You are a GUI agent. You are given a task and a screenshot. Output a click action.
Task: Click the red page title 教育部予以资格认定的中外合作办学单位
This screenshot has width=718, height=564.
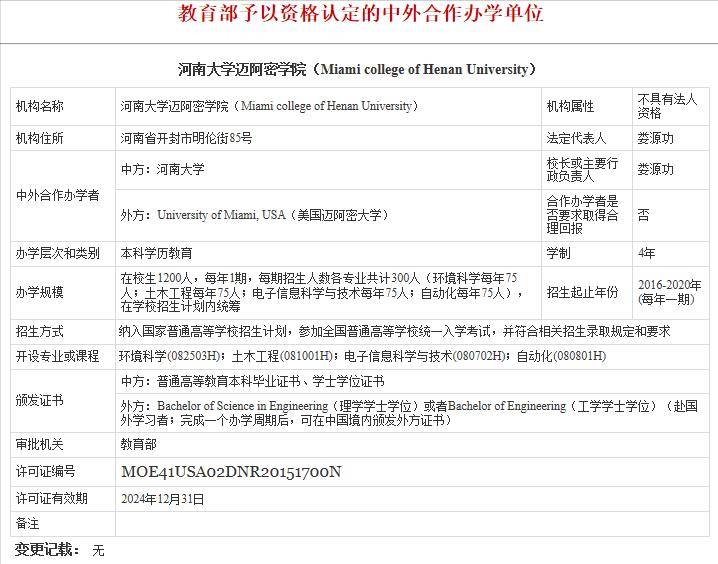coord(361,13)
